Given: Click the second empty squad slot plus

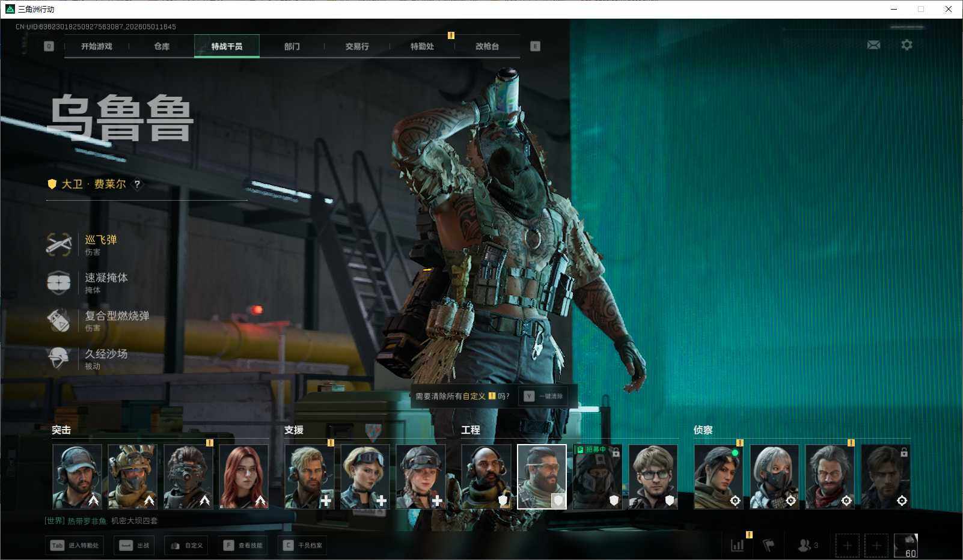Looking at the screenshot, I should coord(876,546).
